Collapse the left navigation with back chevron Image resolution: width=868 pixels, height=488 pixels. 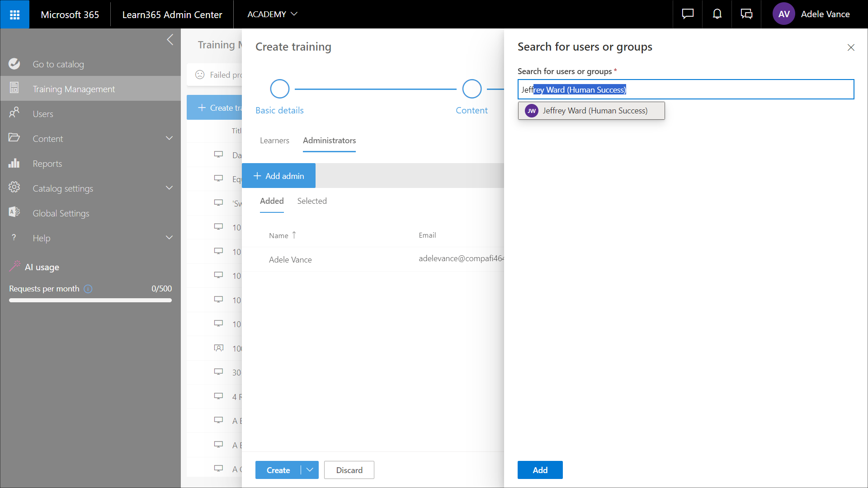[x=170, y=40]
